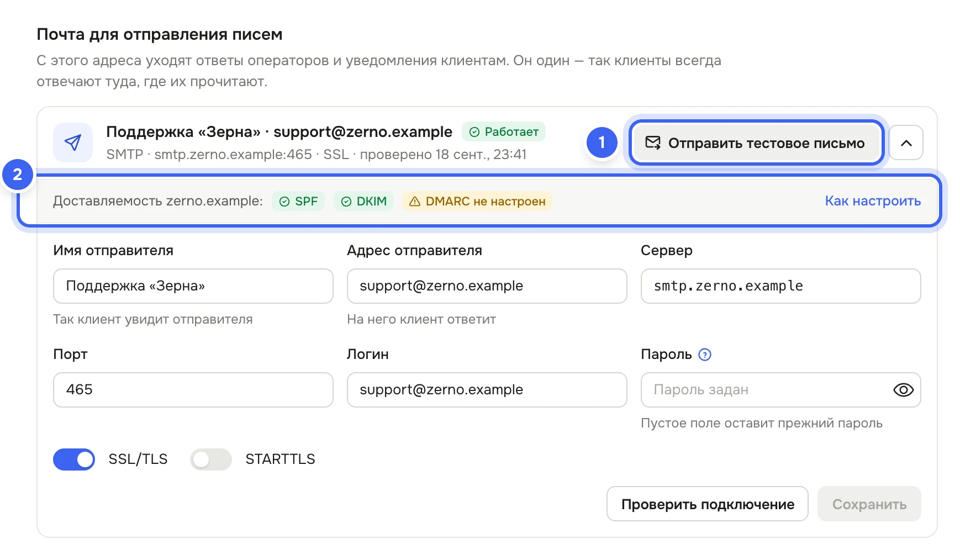Click the DMARC не настроен warning badge

[x=477, y=201]
